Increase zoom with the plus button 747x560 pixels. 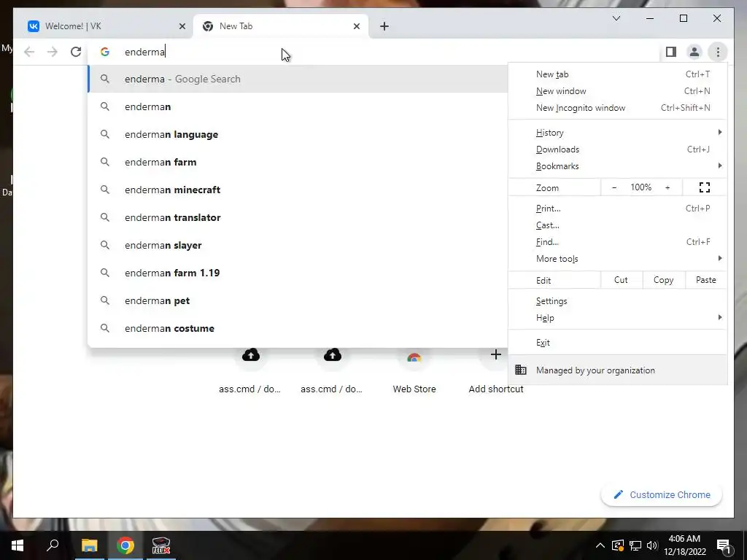tap(667, 187)
